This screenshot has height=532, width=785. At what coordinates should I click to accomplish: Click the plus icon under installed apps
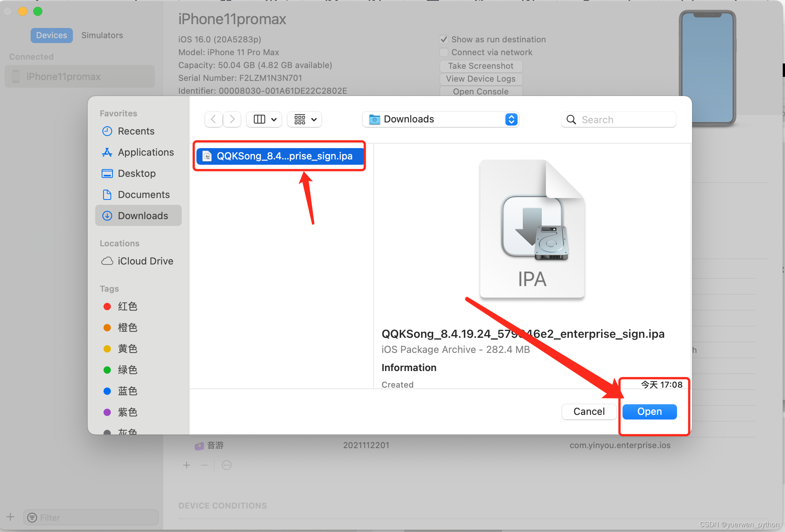click(187, 465)
